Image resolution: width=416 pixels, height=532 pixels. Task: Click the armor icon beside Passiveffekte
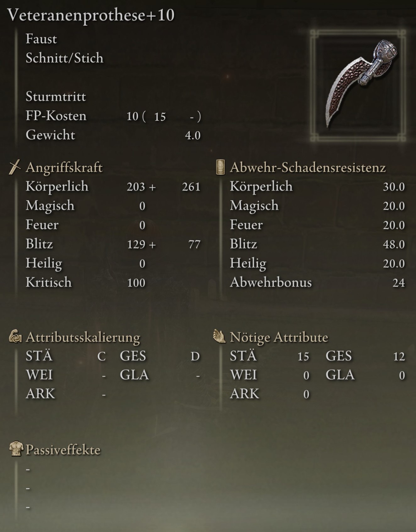click(16, 449)
